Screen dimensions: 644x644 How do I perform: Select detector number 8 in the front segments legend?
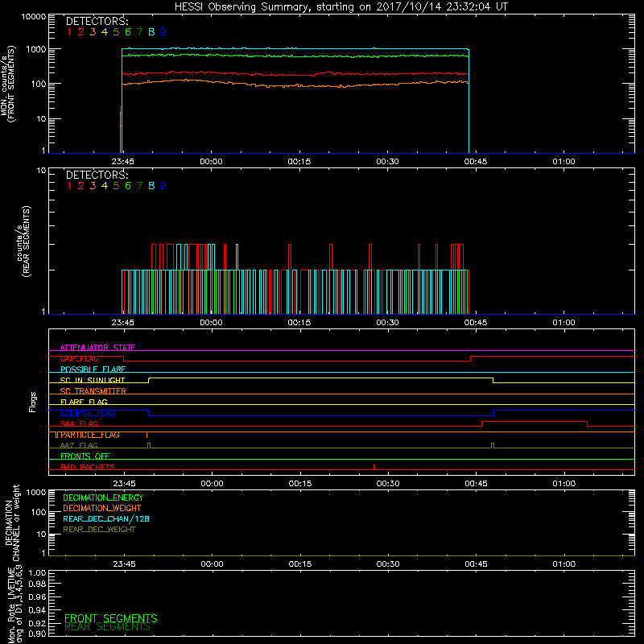(151, 32)
